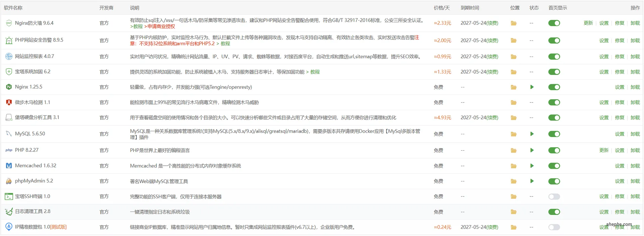The width and height of the screenshot is (644, 236).
Task: Turn on homepage display for IP精准数据包
Action: [554, 227]
